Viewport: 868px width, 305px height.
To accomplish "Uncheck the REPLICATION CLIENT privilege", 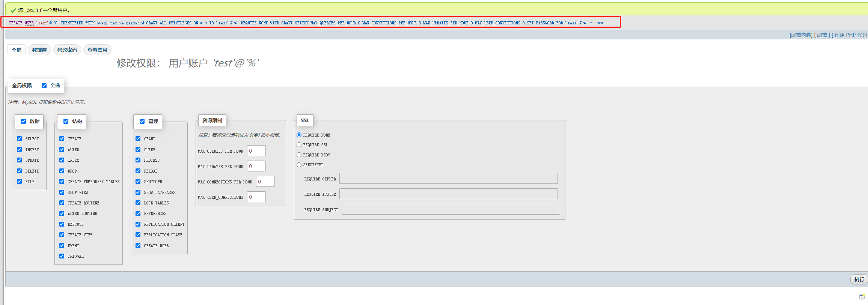I will point(138,224).
